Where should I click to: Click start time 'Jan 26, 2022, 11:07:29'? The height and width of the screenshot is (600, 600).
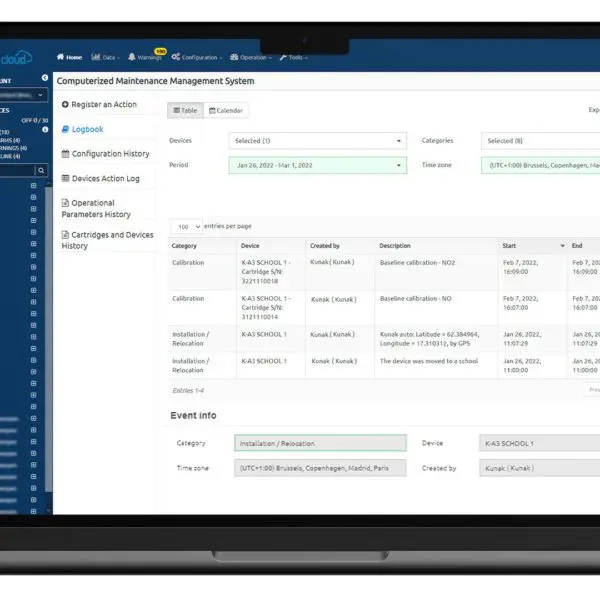pyautogui.click(x=522, y=339)
